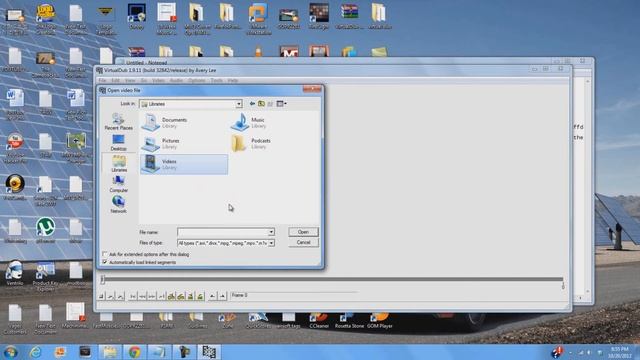640x360 pixels.
Task: Expand the File name dropdown arrow
Action: click(x=271, y=232)
